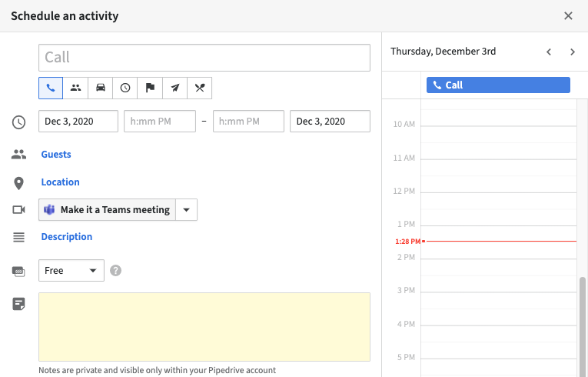Click the start date field Dec 3, 2020
The width and height of the screenshot is (588, 377).
(78, 121)
